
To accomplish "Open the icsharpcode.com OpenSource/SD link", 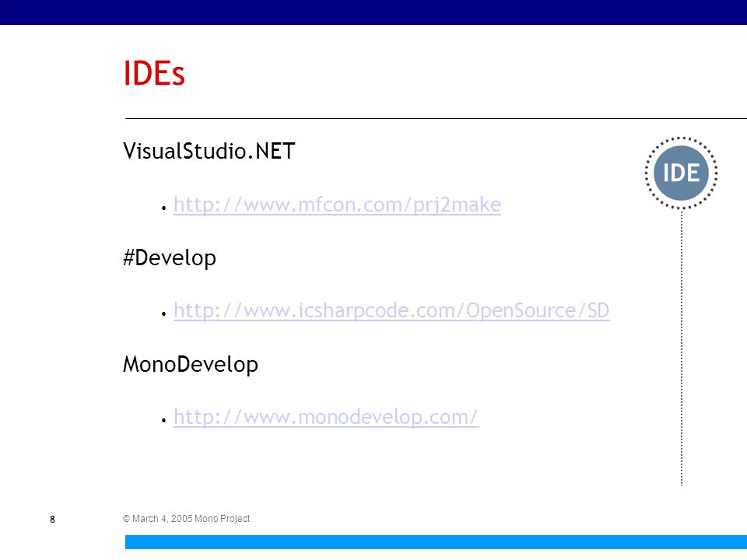I will pyautogui.click(x=391, y=311).
